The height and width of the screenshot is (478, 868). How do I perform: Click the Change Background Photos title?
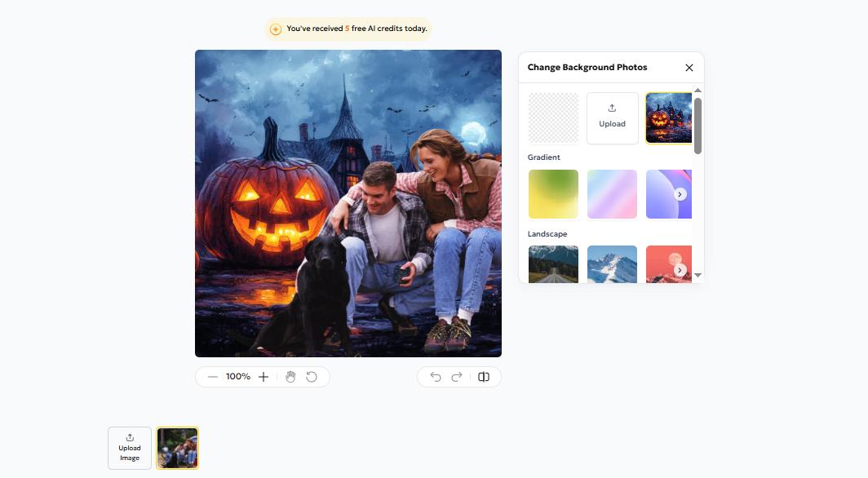pos(587,67)
